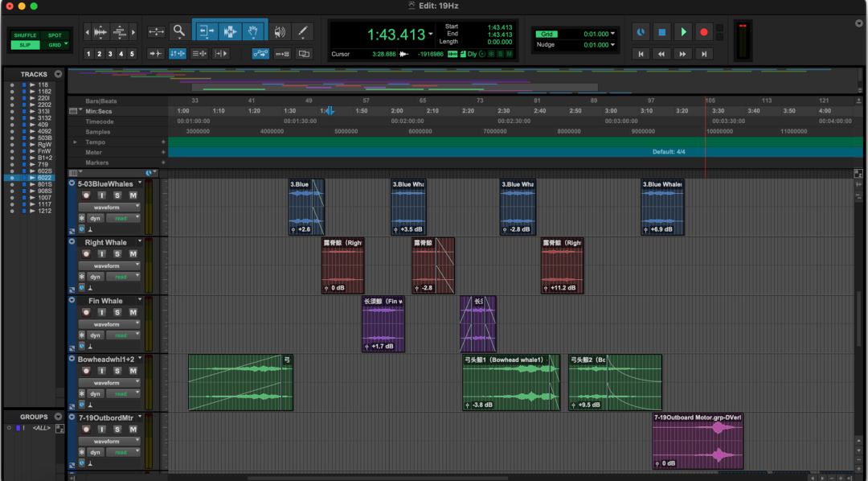The height and width of the screenshot is (481, 868).
Task: Click Return to Zero transport button
Action: click(641, 54)
